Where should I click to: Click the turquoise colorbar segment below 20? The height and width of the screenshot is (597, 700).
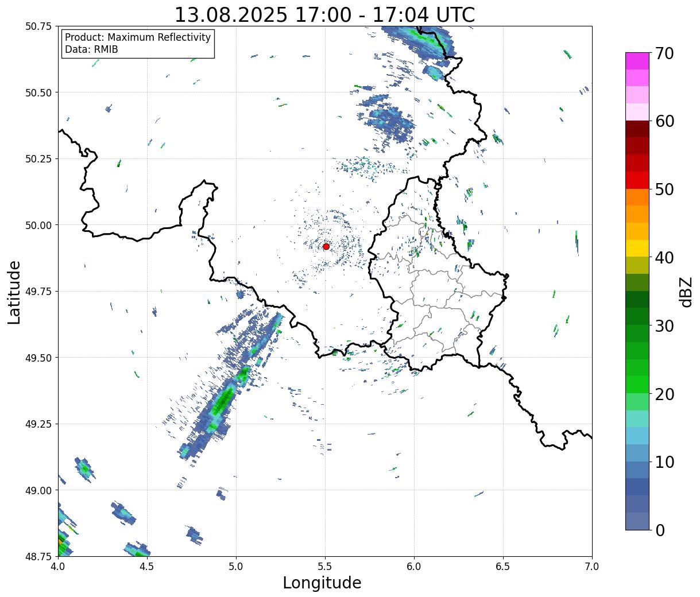[637, 419]
